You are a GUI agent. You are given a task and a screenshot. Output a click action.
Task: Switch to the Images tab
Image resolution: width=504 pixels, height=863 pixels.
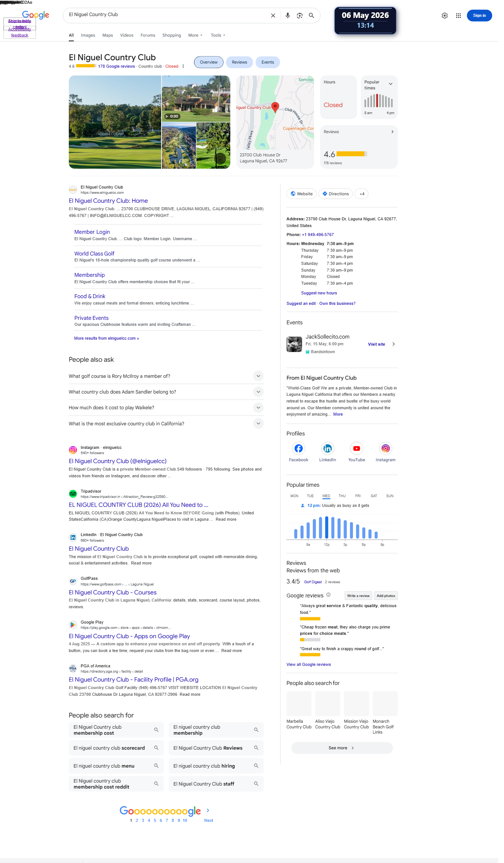88,35
